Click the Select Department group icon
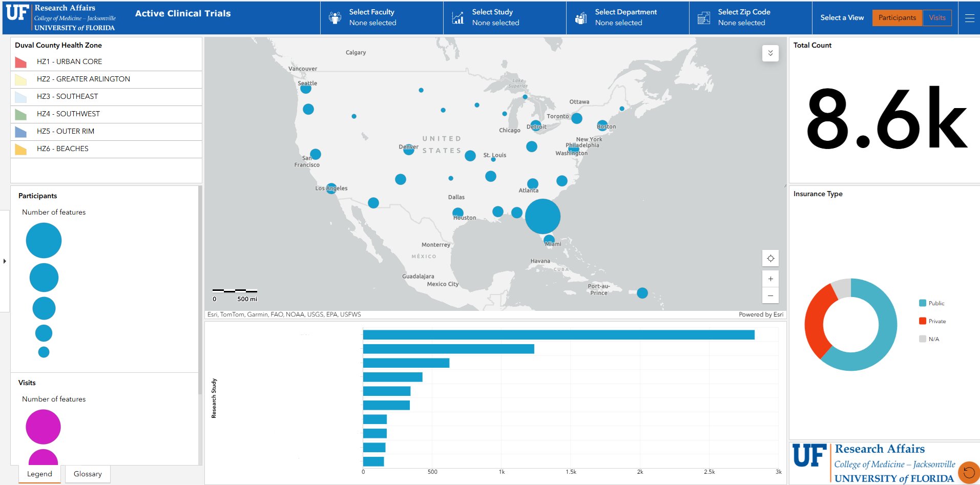980x485 pixels. pyautogui.click(x=581, y=18)
